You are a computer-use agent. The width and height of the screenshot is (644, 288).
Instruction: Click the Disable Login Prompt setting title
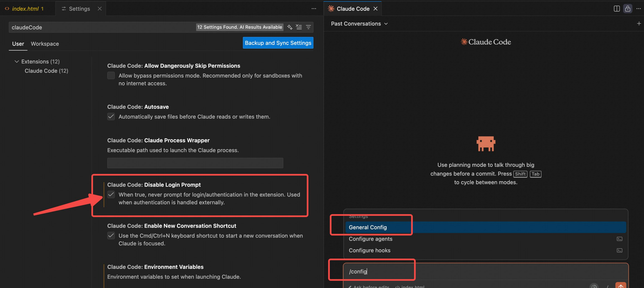click(154, 185)
